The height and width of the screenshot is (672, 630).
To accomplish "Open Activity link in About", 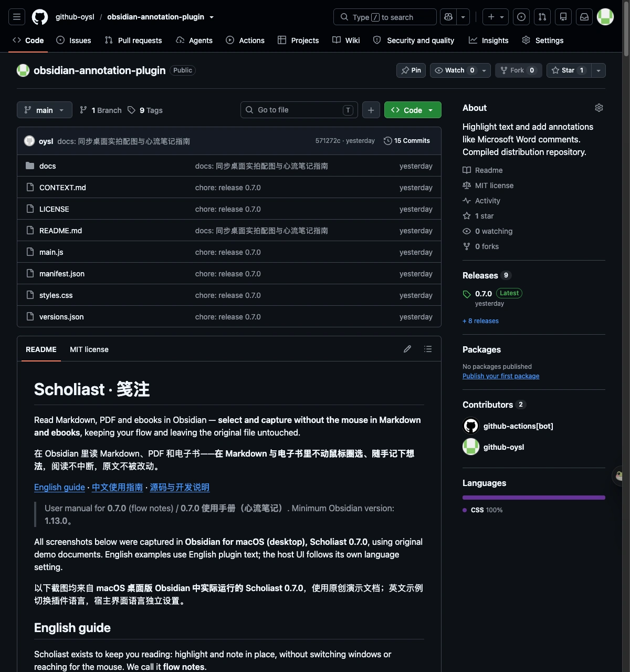I will (481, 201).
